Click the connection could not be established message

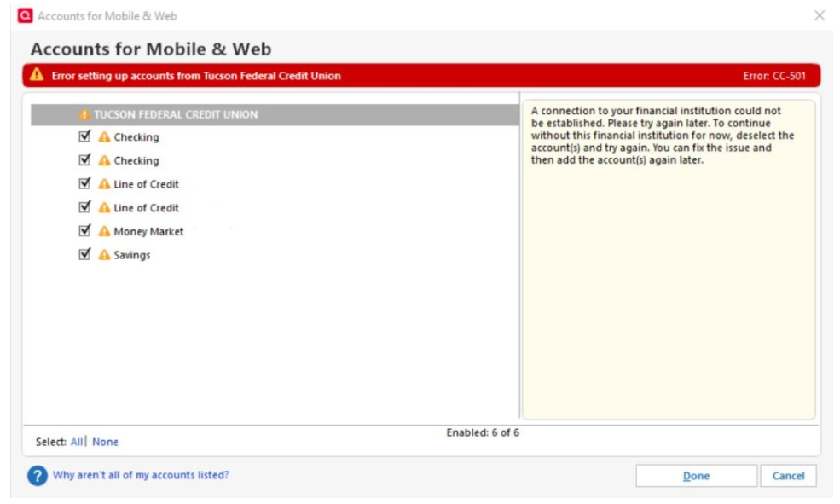663,136
